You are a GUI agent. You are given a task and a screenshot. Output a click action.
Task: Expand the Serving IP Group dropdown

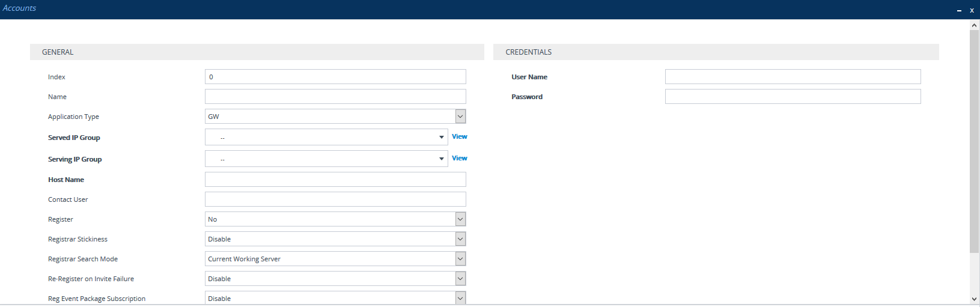tap(442, 159)
